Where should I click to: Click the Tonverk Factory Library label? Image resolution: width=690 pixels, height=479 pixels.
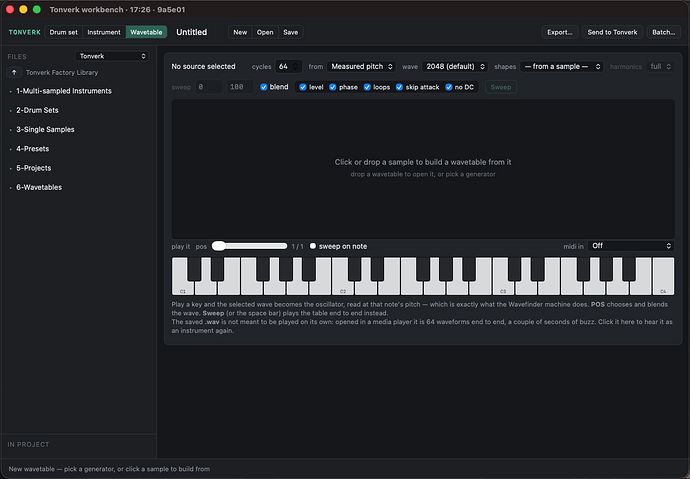(62, 73)
